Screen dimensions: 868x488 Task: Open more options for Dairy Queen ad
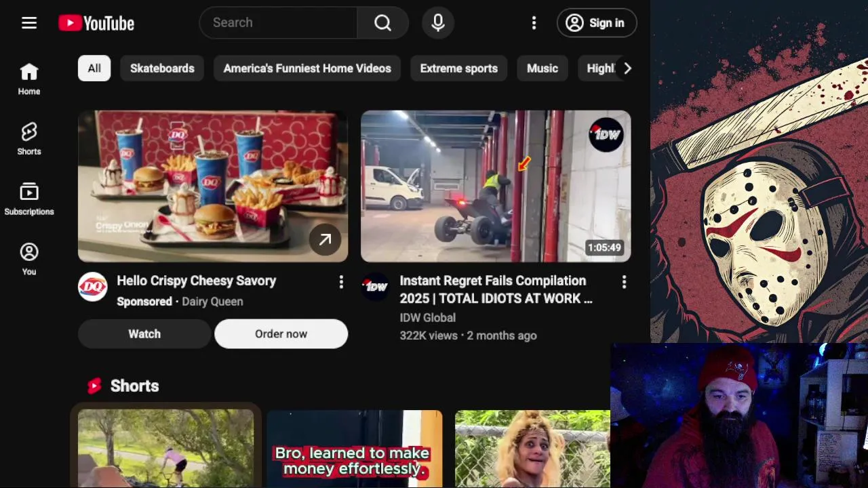tap(341, 282)
